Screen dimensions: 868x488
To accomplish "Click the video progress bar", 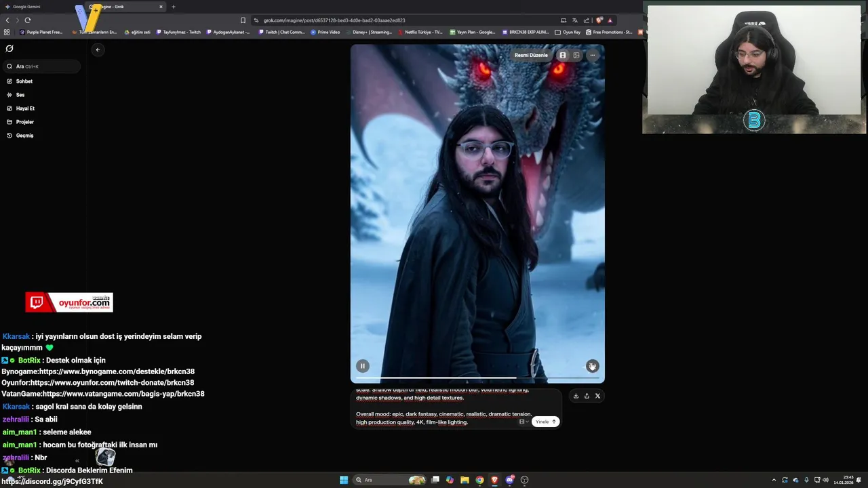I will pyautogui.click(x=477, y=378).
